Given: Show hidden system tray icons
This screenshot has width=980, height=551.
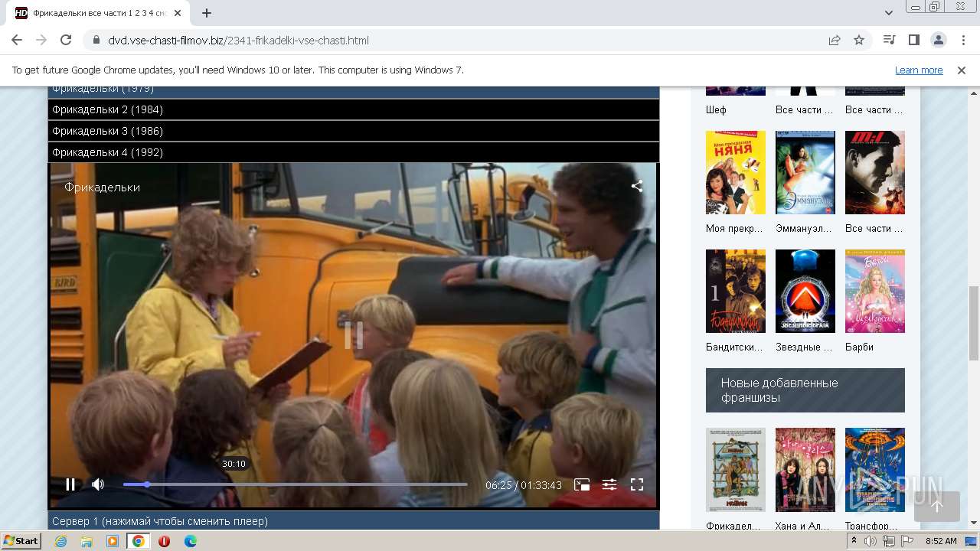Looking at the screenshot, I should tap(854, 541).
